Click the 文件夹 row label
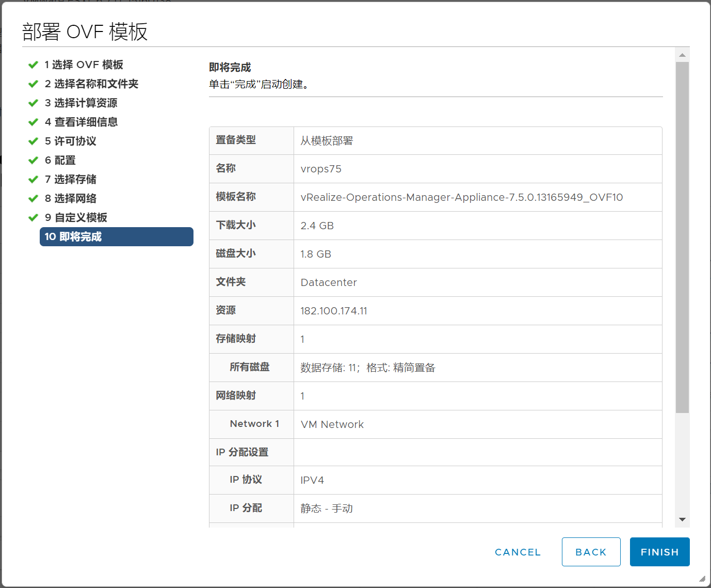Image resolution: width=711 pixels, height=588 pixels. (x=231, y=282)
